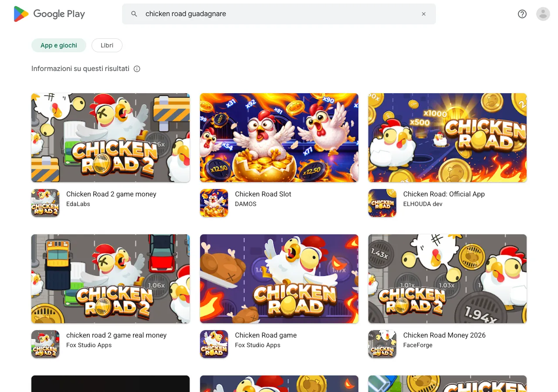Click the DAMOS developer name
The height and width of the screenshot is (392, 558).
[x=245, y=204]
